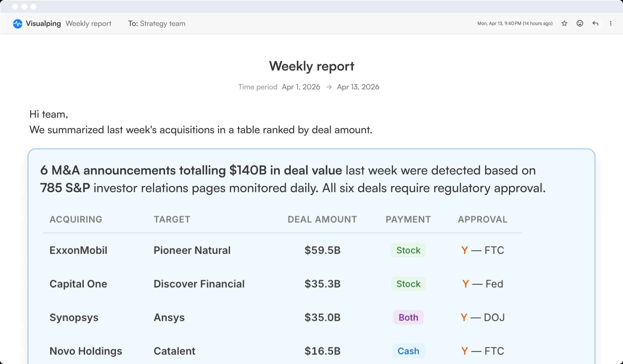Click the purple Both payment badge
The height and width of the screenshot is (364, 623).
tap(408, 317)
